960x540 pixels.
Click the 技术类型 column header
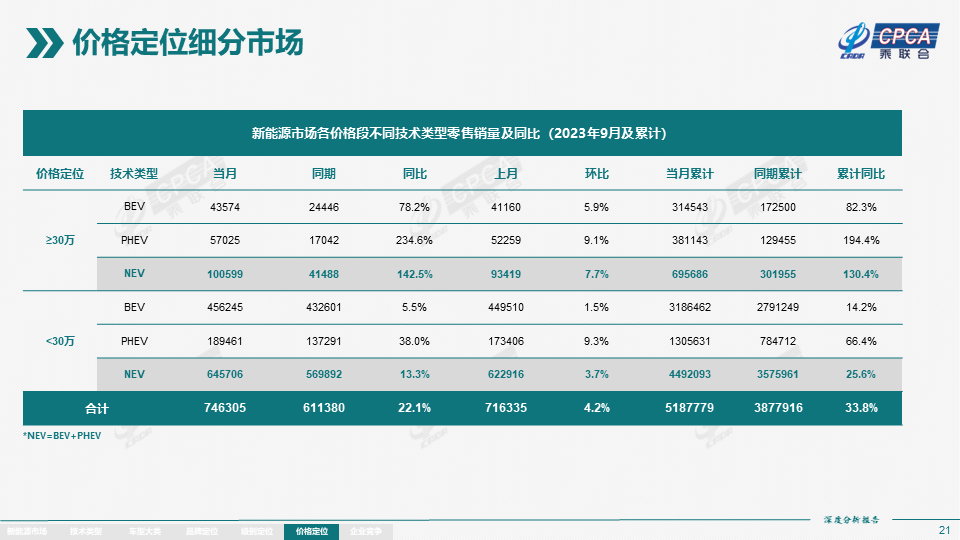134,173
